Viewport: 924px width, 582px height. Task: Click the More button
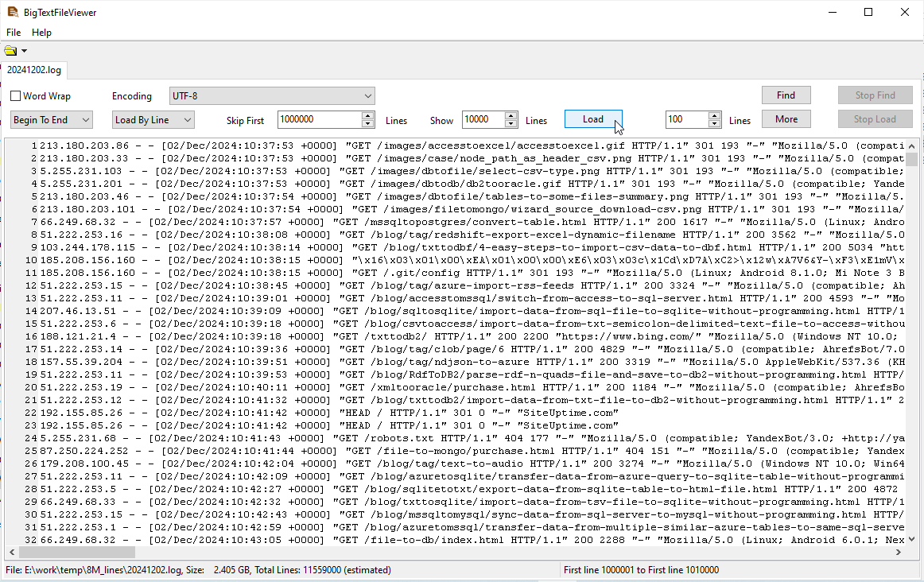[x=786, y=119]
